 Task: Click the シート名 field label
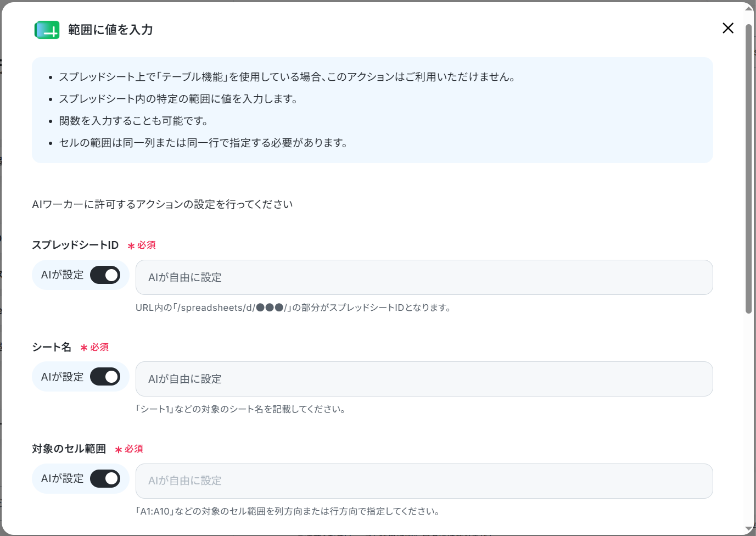pos(52,347)
